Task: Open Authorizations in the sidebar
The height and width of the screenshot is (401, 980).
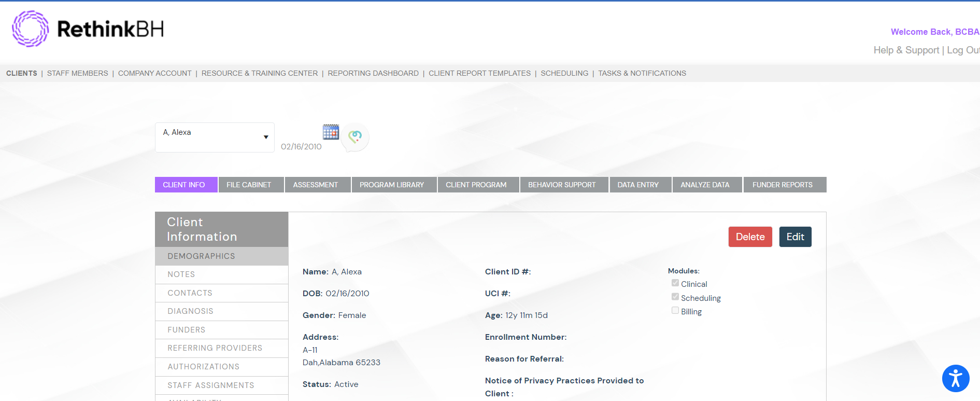Action: click(x=222, y=367)
